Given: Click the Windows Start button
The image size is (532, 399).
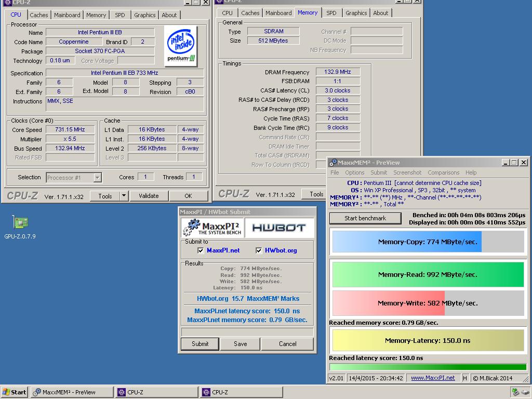Looking at the screenshot, I should coord(14,392).
